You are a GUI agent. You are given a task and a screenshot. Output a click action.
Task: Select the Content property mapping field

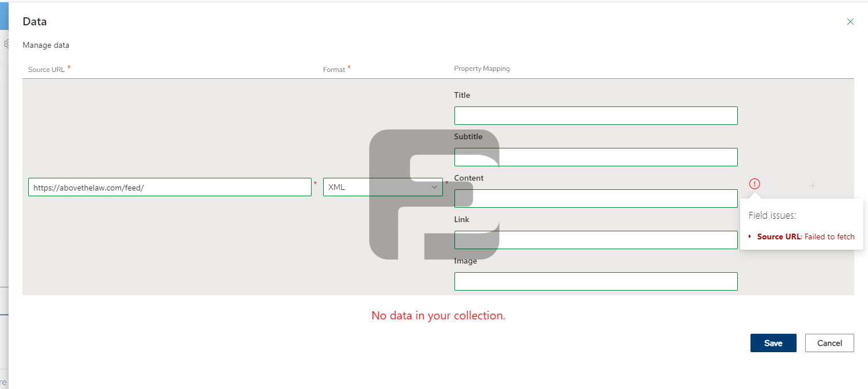[596, 199]
